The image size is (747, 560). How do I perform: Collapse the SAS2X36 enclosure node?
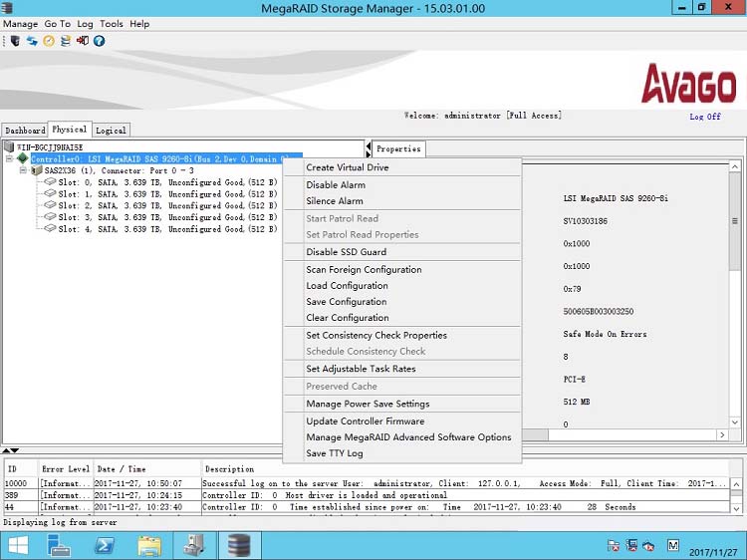coord(23,170)
